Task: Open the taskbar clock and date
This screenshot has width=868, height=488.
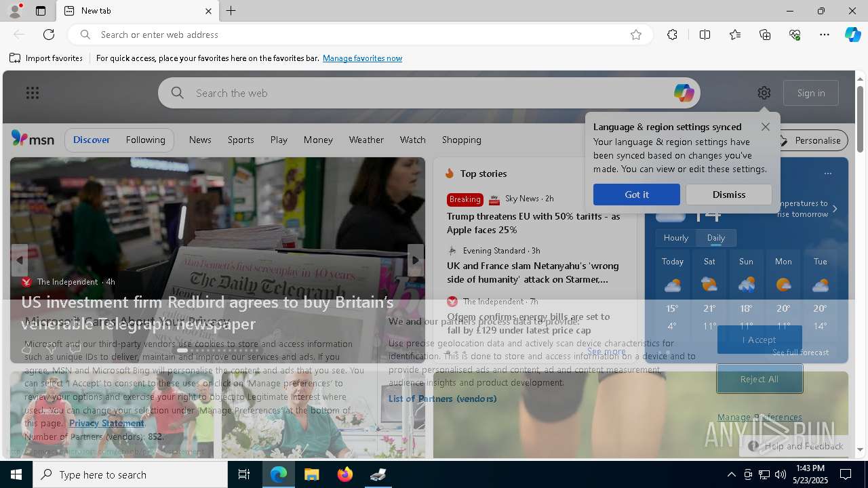Action: click(811, 474)
